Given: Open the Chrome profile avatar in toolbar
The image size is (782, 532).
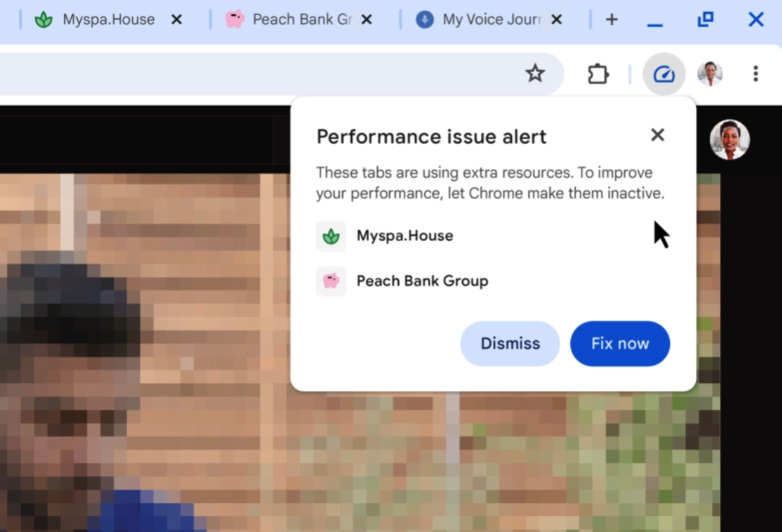Looking at the screenshot, I should (x=710, y=74).
